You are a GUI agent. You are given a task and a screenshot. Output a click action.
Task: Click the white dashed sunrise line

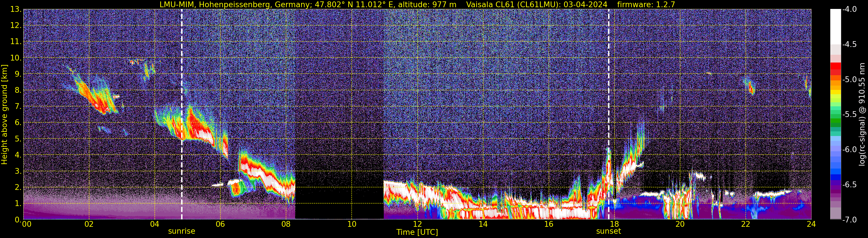[182, 114]
